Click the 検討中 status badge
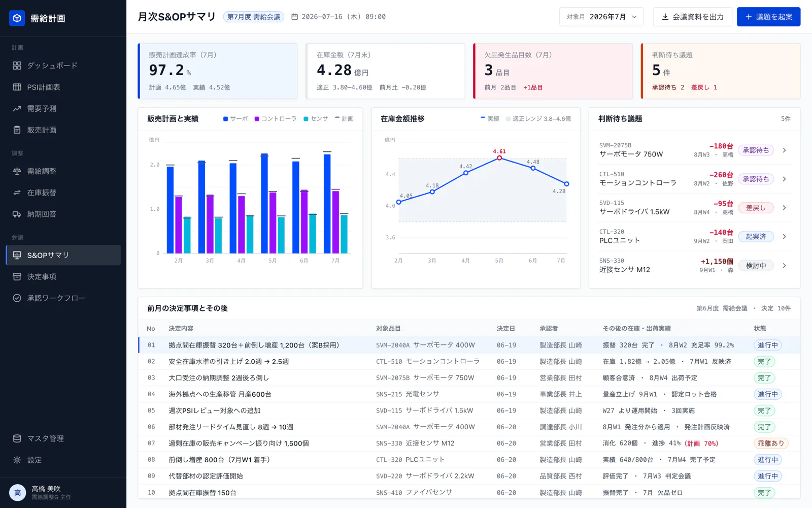Viewport: 812px width, 508px height. (756, 266)
